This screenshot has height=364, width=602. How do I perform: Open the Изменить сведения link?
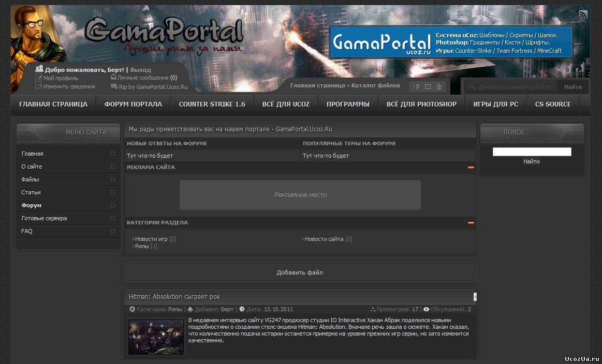coord(69,86)
